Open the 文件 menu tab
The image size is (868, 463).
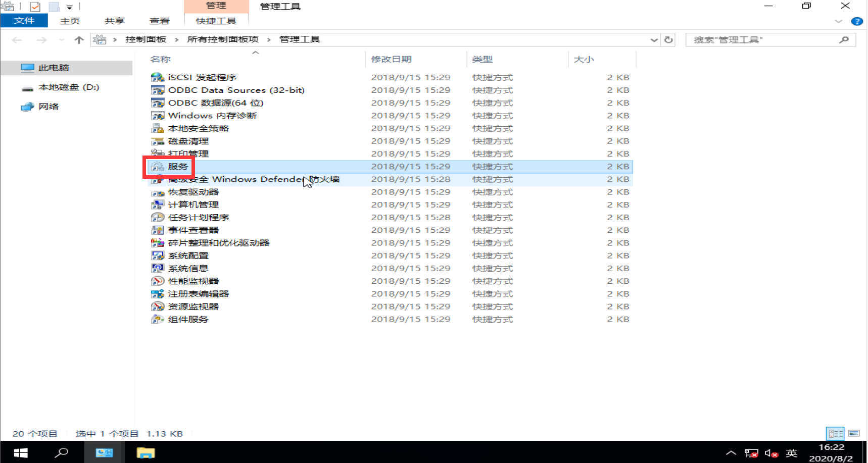tap(24, 21)
